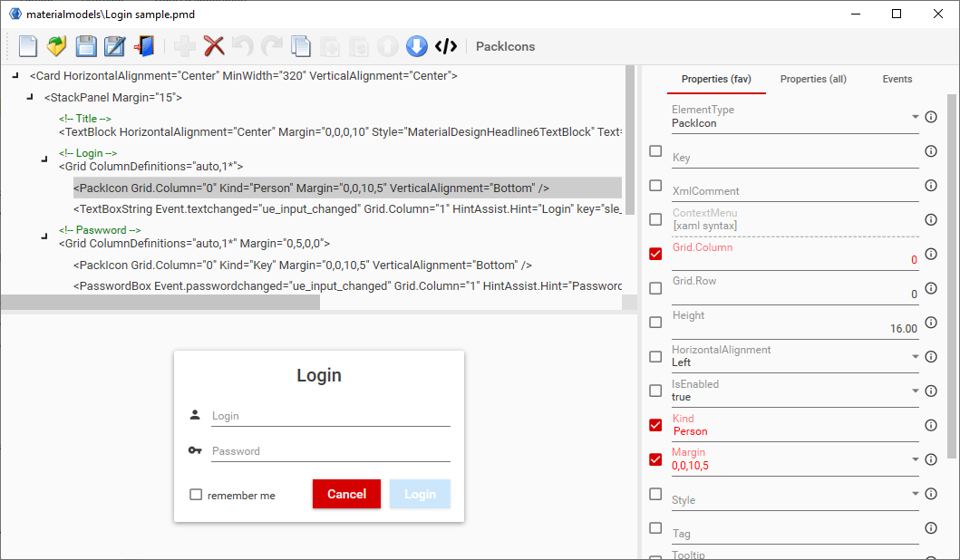Click the New file icon
Screen dimensions: 960x560
[x=28, y=46]
